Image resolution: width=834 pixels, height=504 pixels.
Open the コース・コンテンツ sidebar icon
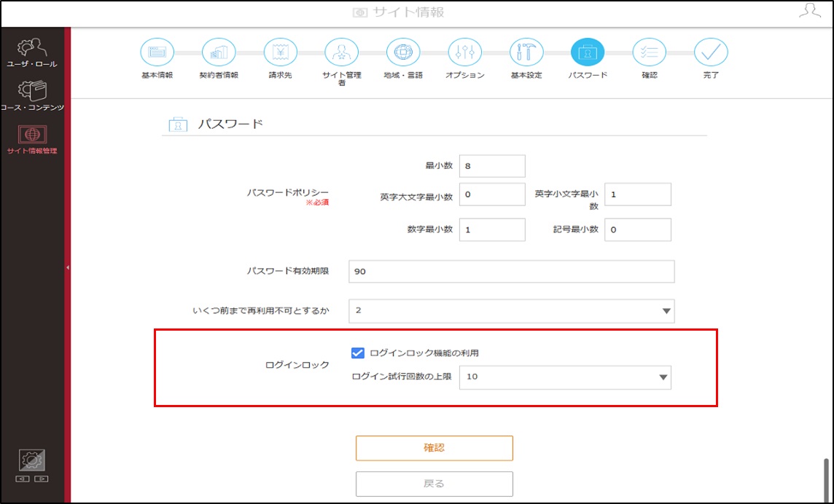[x=32, y=92]
